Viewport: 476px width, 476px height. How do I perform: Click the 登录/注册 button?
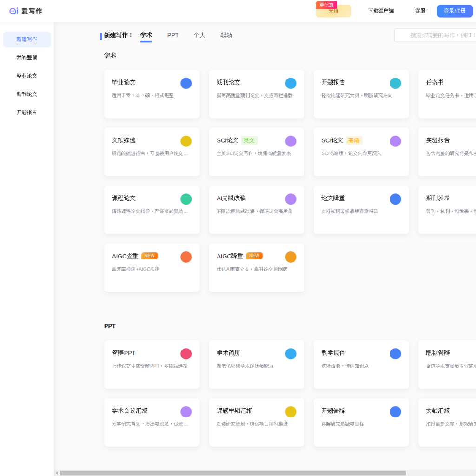[x=455, y=11]
